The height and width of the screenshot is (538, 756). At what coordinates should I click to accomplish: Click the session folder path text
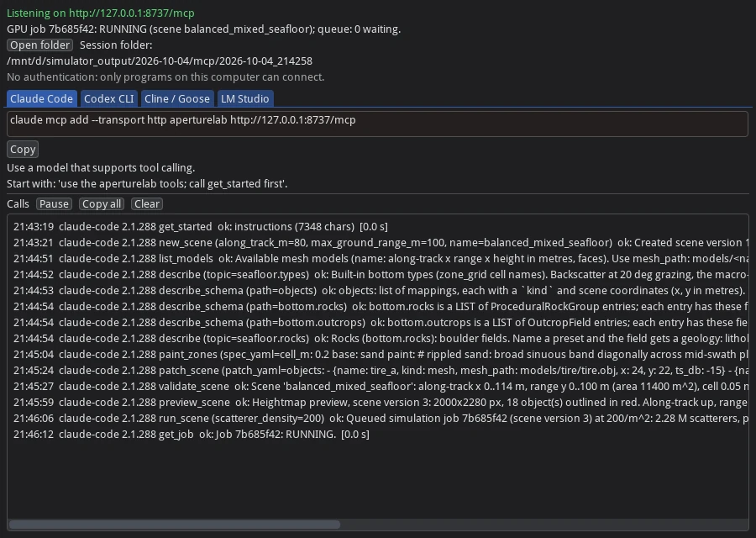tap(160, 61)
